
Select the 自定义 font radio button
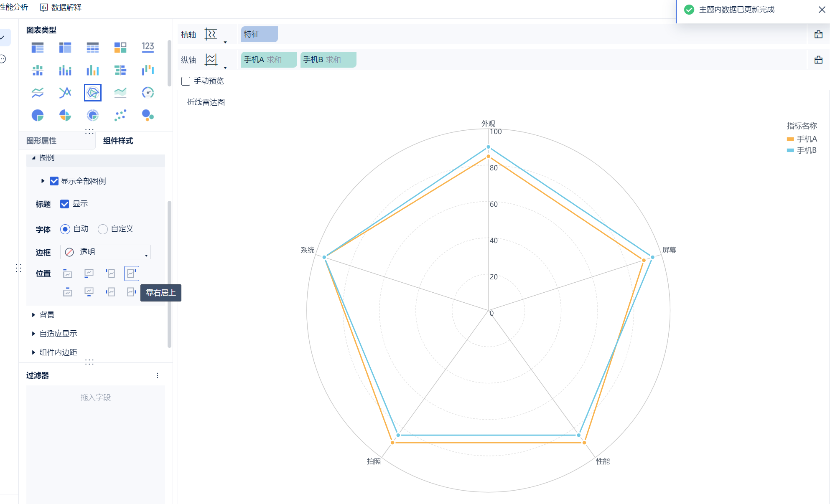coord(103,229)
